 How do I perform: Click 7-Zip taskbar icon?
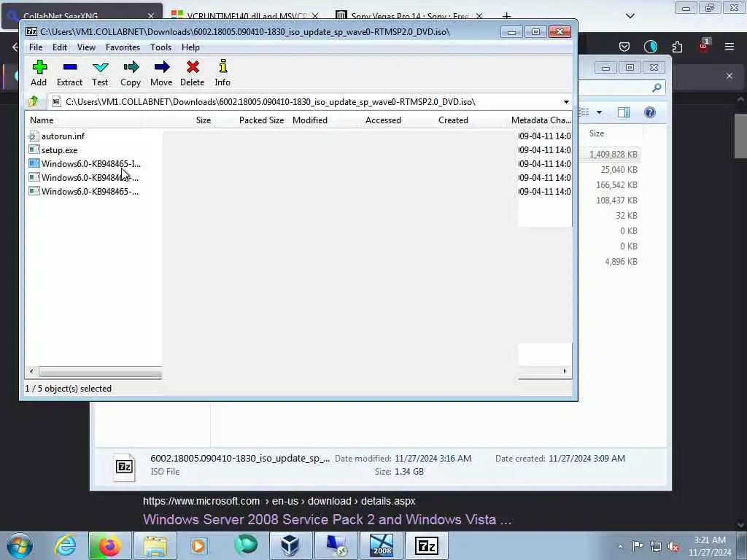[426, 545]
